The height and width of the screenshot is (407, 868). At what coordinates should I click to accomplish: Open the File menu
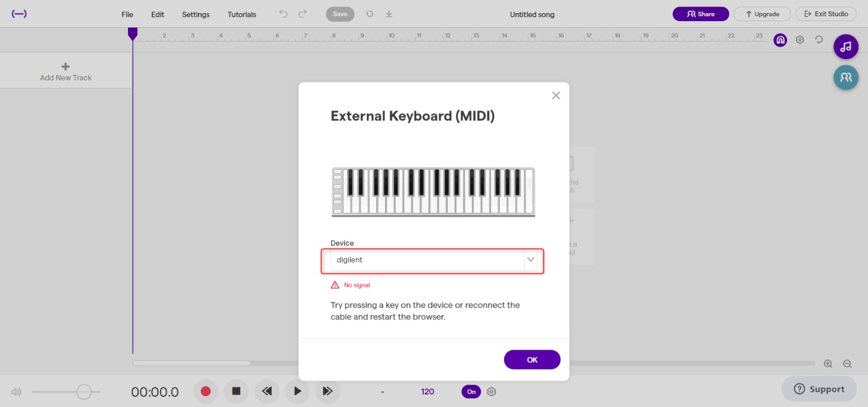tap(127, 15)
